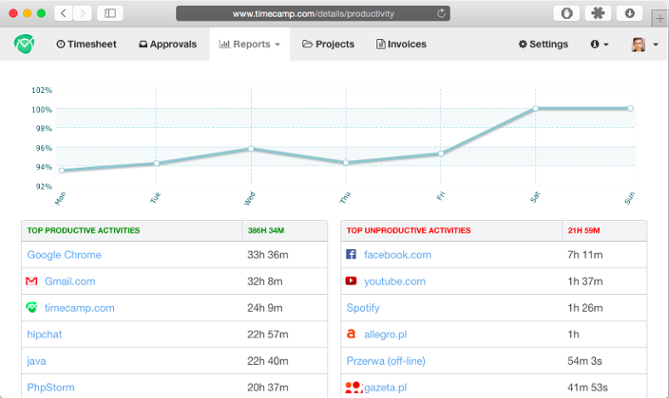Open the PhpStorm activity link
669x398 pixels.
coord(51,387)
